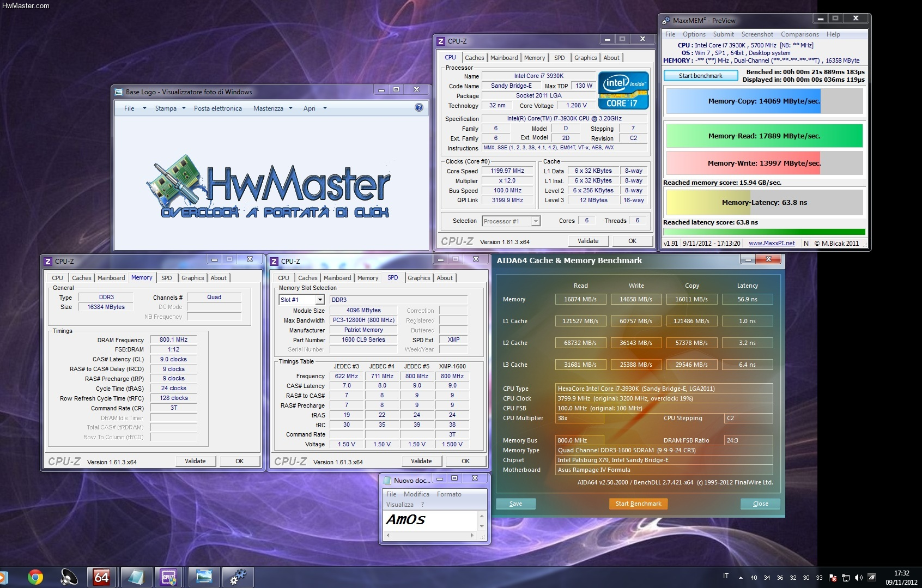Open the volume speaker icon in the tray
This screenshot has height=588, width=922.
859,578
